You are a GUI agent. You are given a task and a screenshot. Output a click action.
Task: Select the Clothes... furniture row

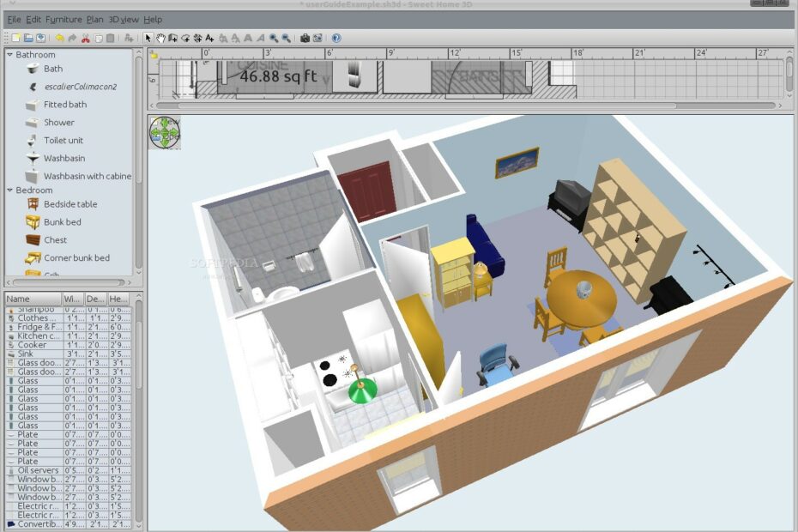click(x=68, y=318)
